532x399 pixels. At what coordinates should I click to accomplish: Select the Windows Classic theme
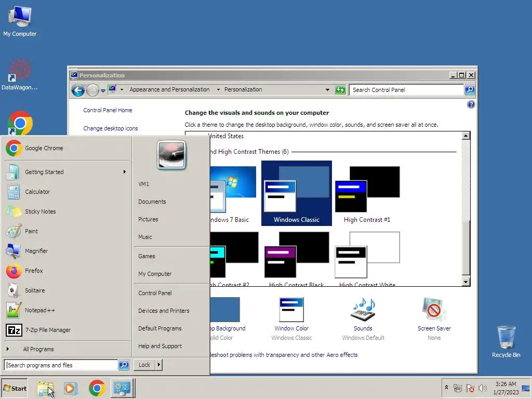pyautogui.click(x=297, y=193)
